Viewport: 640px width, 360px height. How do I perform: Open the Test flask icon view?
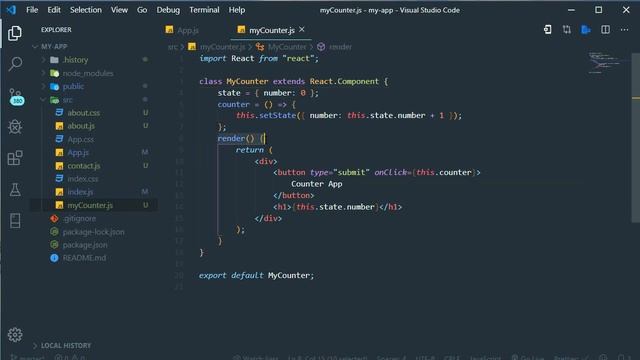click(15, 190)
